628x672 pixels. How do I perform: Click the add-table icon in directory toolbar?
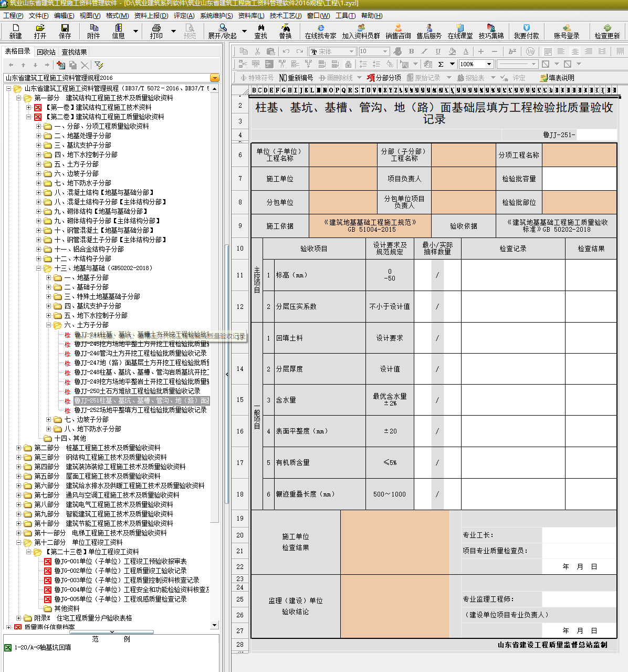(x=61, y=65)
